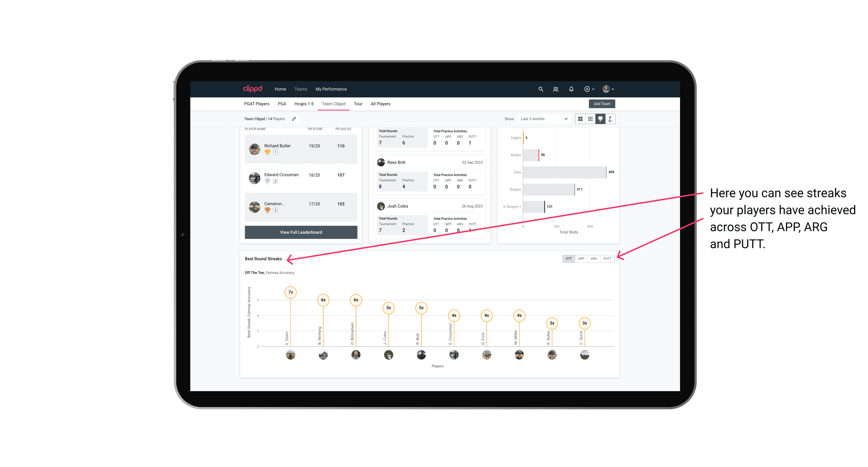Click the bell notification icon
The height and width of the screenshot is (467, 868).
click(571, 89)
